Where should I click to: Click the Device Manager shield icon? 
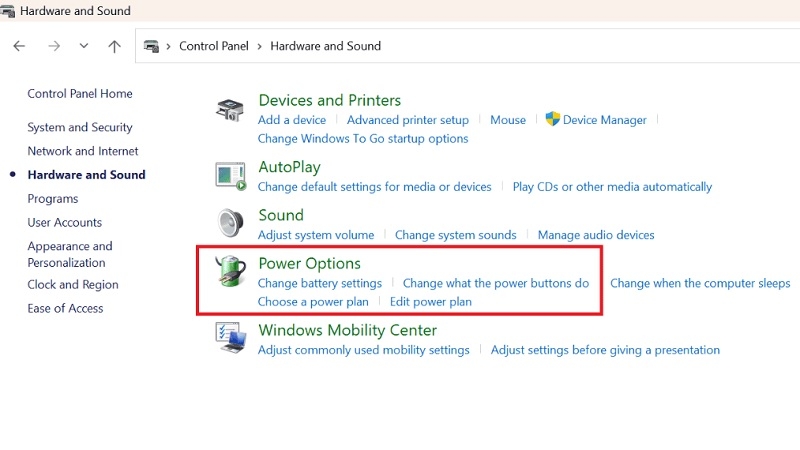coord(553,119)
